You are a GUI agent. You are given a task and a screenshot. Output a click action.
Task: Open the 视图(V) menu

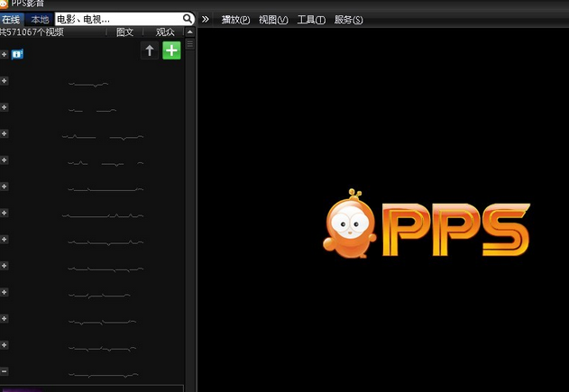273,20
